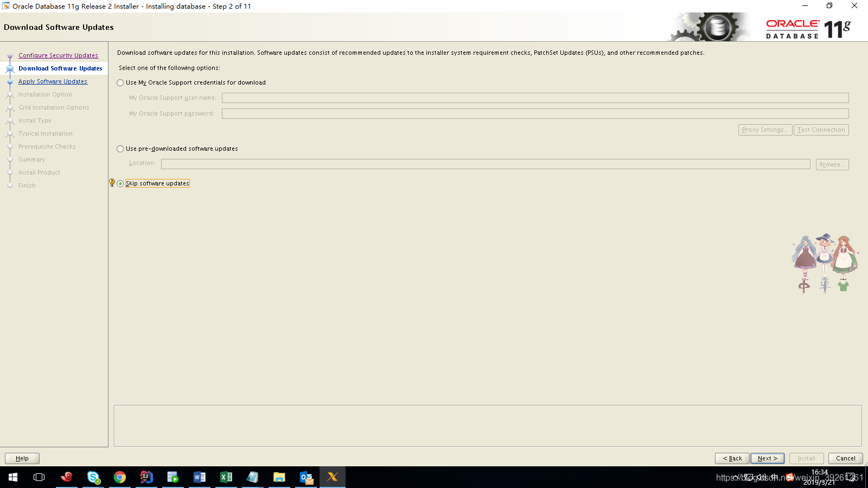868x488 pixels.
Task: Open Configure Security Updates step link
Action: (x=58, y=55)
